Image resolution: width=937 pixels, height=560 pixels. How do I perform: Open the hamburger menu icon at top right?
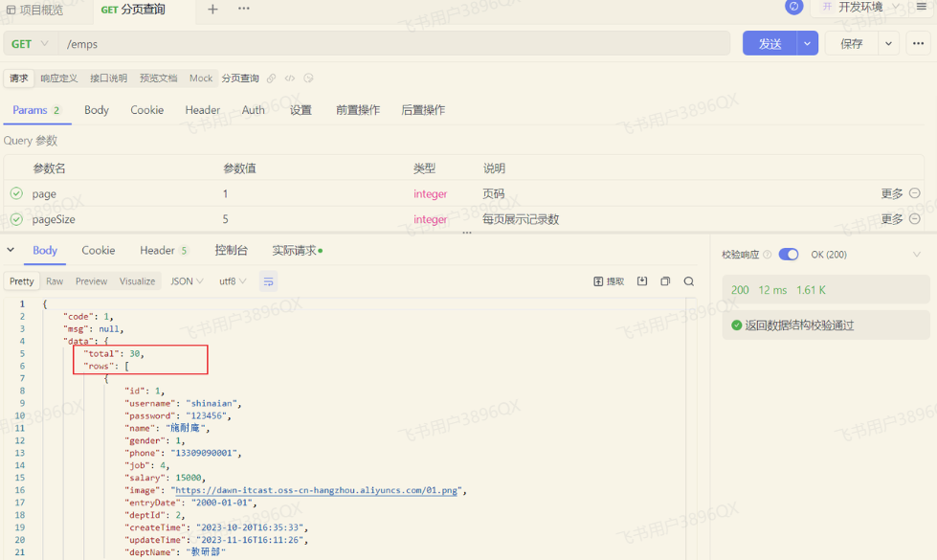(922, 7)
